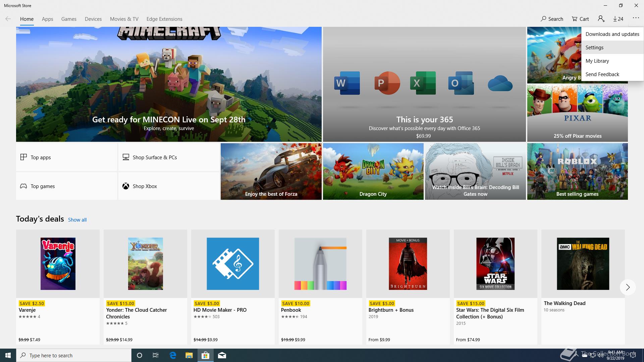This screenshot has height=362, width=644.
Task: Switch to the Games tab
Action: (69, 19)
